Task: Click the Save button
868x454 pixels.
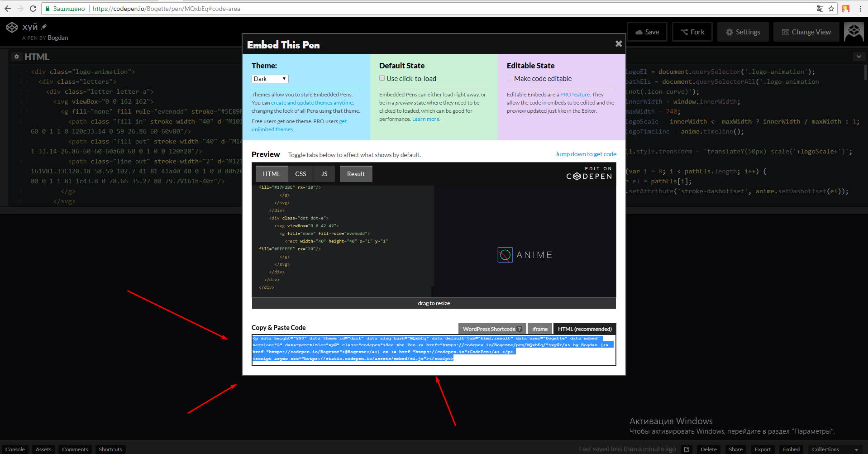Action: (647, 32)
